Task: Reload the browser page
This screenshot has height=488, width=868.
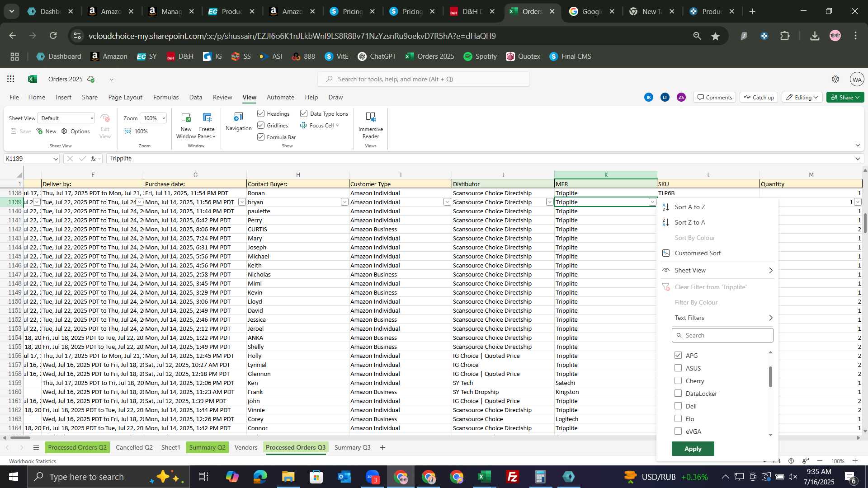Action: click(53, 36)
